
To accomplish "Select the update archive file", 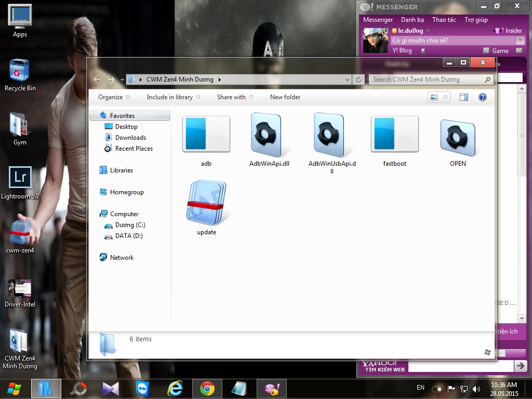I will pyautogui.click(x=206, y=203).
